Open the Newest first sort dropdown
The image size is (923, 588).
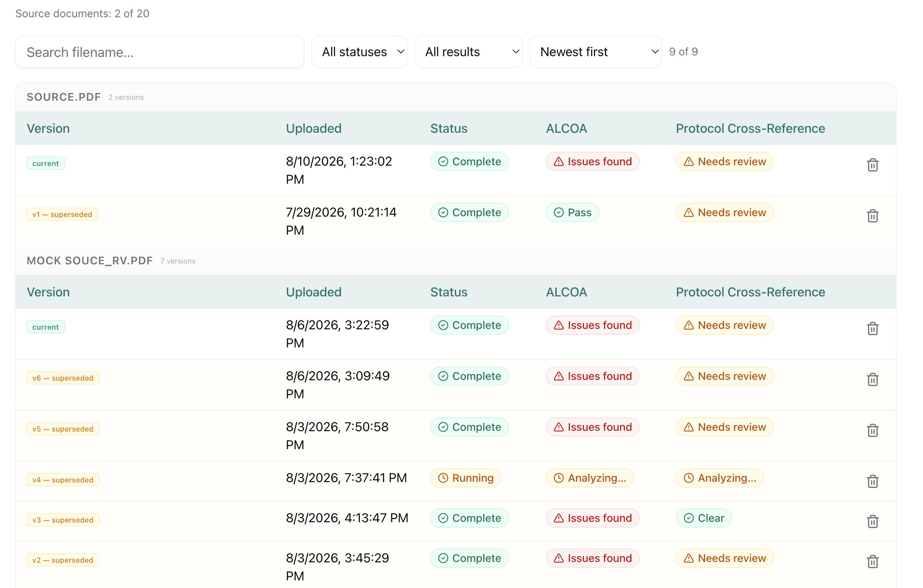(596, 52)
